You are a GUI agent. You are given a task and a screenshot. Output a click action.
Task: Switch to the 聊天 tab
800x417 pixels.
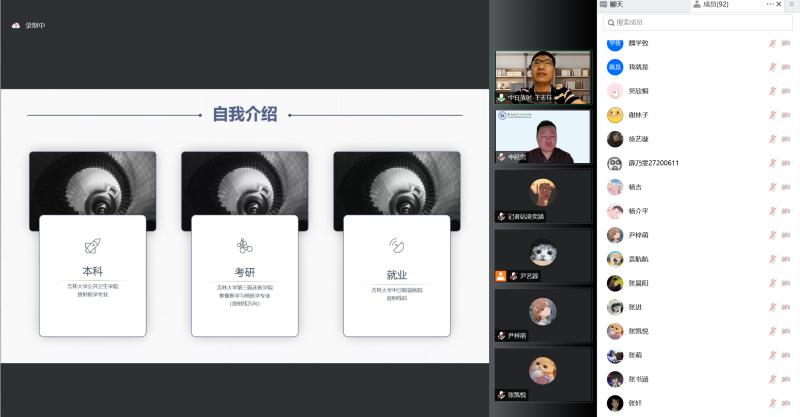(617, 5)
